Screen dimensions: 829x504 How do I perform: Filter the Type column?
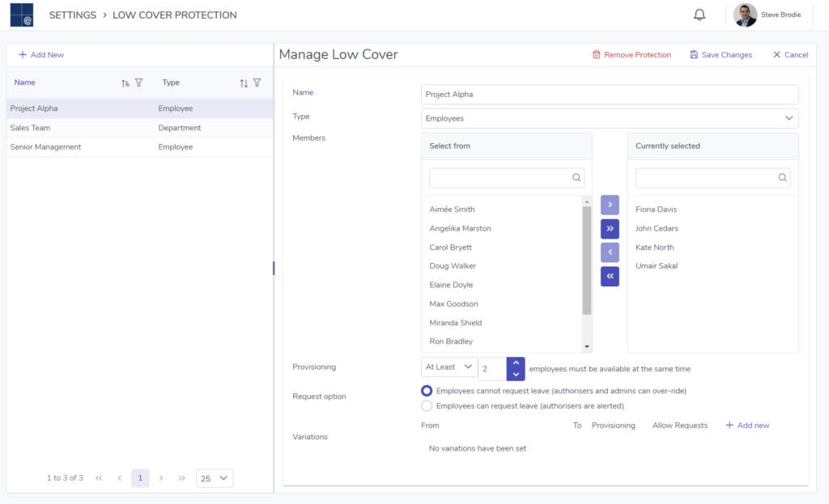pos(257,83)
